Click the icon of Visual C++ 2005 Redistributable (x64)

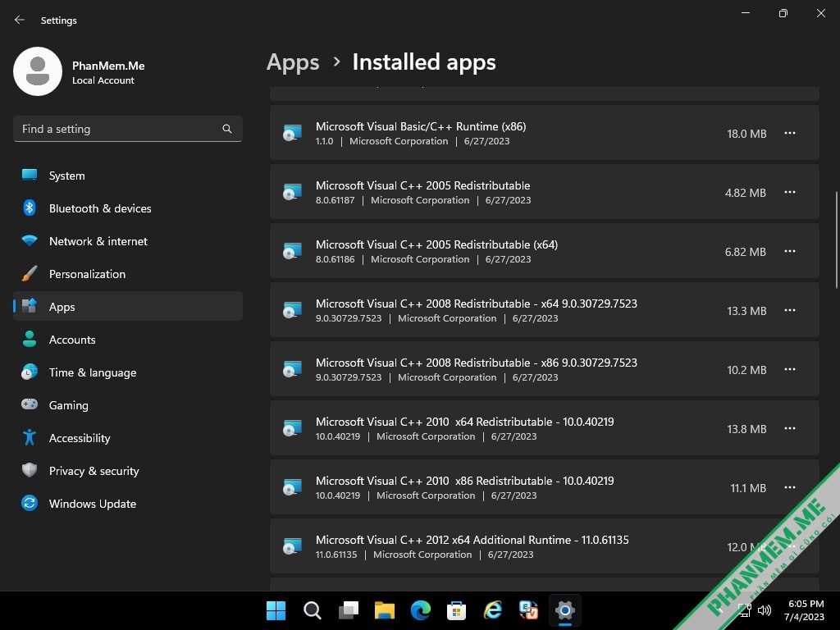point(292,251)
